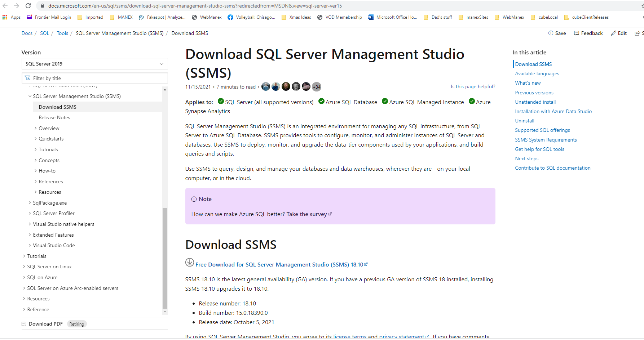
Task: Jump to SSMS System Requirements section
Action: [546, 140]
